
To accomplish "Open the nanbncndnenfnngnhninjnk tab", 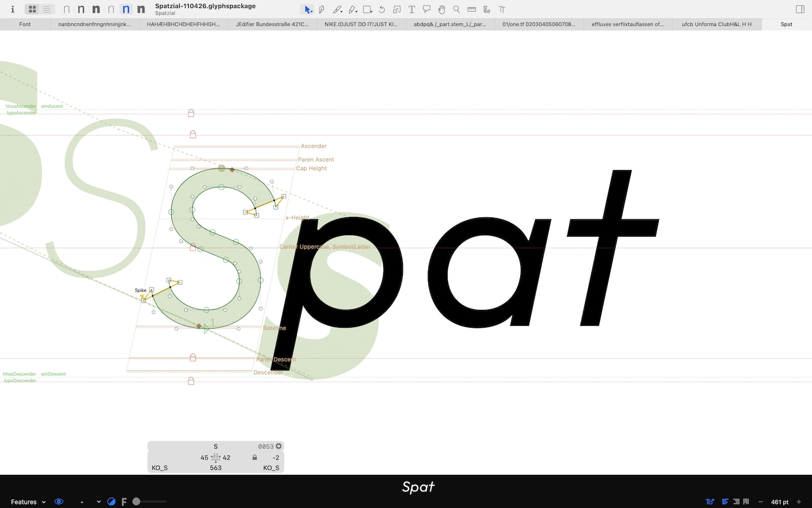I will [x=94, y=24].
